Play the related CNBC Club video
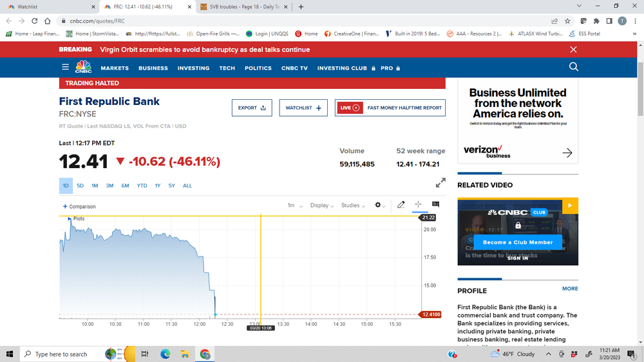This screenshot has height=362, width=644. pyautogui.click(x=570, y=206)
